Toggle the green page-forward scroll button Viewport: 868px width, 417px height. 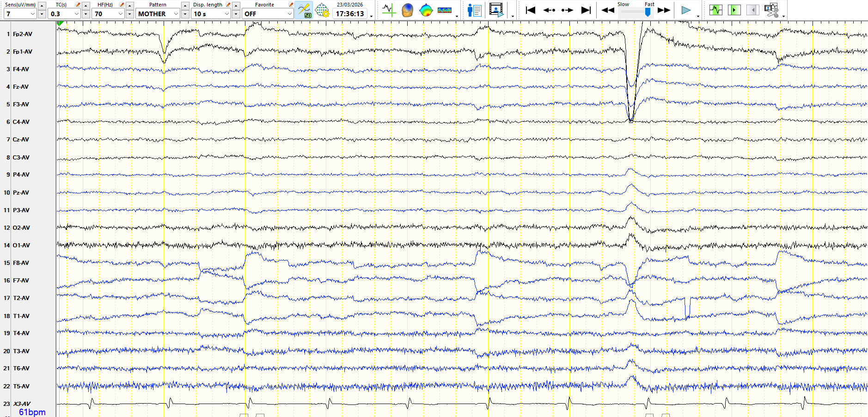734,10
